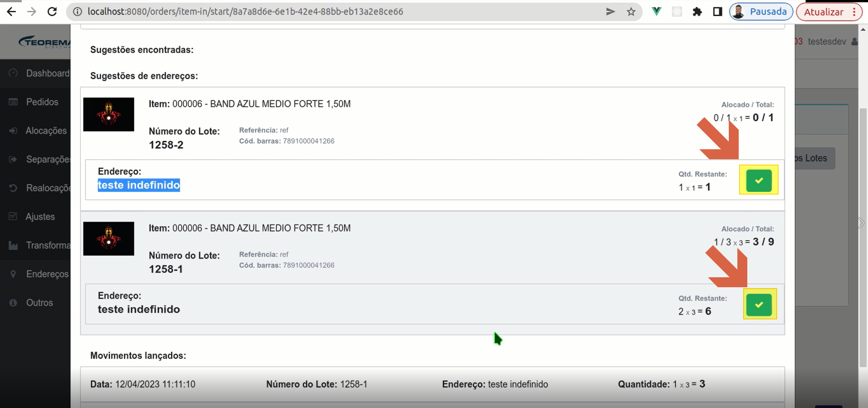868x408 pixels.
Task: Click 'teste indefinido' address under lote 1258-1
Action: pos(139,309)
